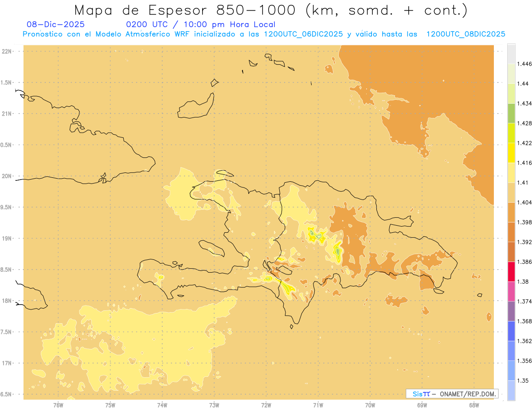Click the pale blue legend swatch below 1.35
The height and width of the screenshot is (411, 532).
[511, 391]
